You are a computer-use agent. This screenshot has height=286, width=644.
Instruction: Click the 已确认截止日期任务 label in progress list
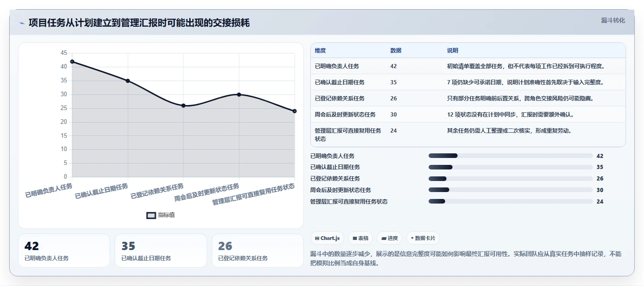tap(335, 167)
